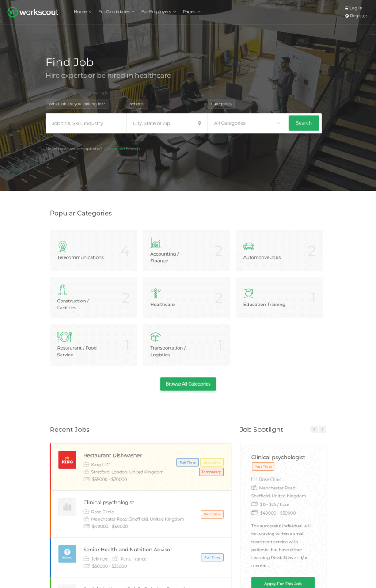Click 'Rose Clinic' in the Job Spotlight card
Image resolution: width=376 pixels, height=588 pixels.
[270, 480]
